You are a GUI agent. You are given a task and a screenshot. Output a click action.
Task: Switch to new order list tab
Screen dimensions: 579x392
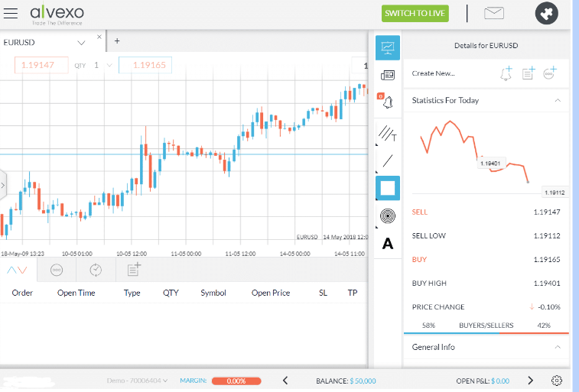pos(134,269)
